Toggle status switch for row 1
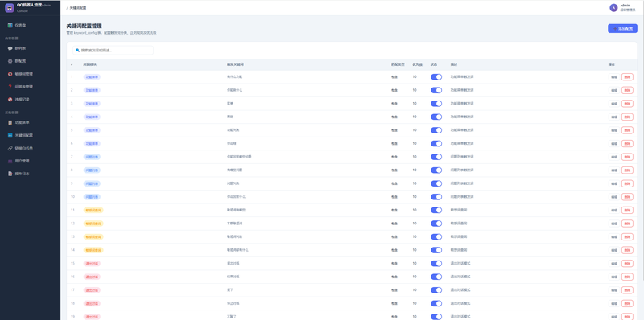 tap(436, 76)
